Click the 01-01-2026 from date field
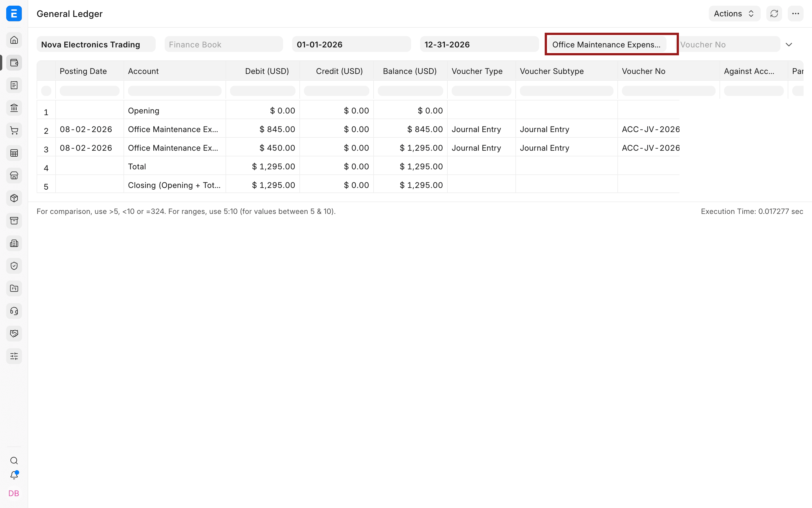Viewport: 812px width, 508px height. (x=351, y=44)
